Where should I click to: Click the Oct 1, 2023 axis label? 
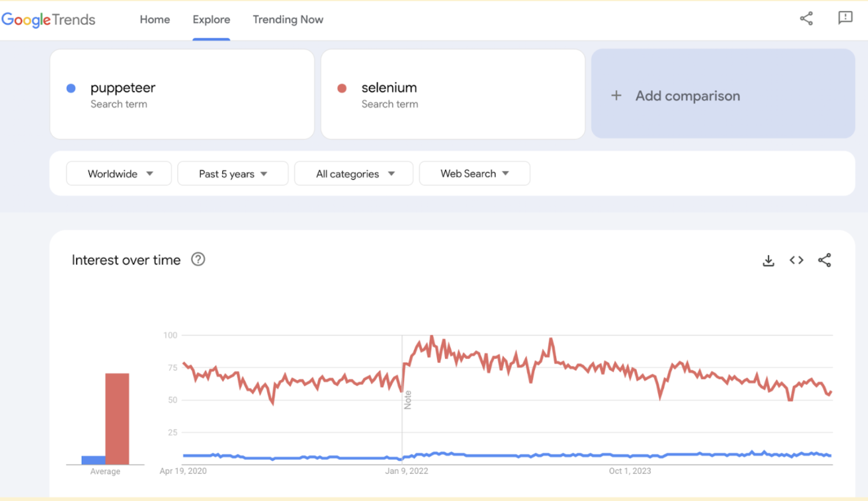(630, 471)
